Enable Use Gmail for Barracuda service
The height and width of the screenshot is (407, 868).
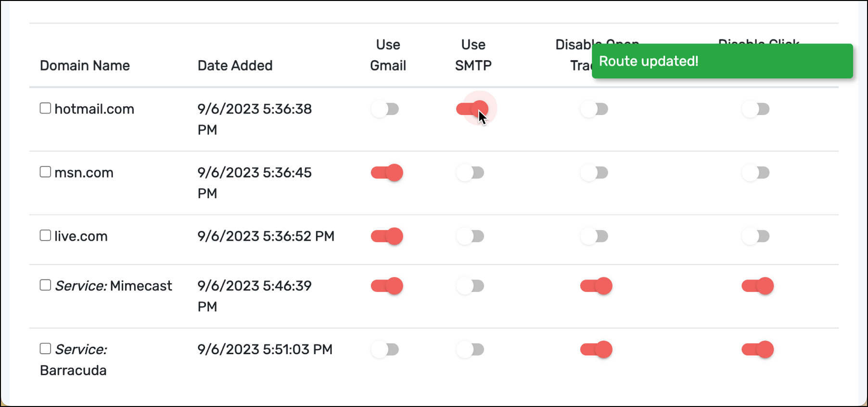385,350
